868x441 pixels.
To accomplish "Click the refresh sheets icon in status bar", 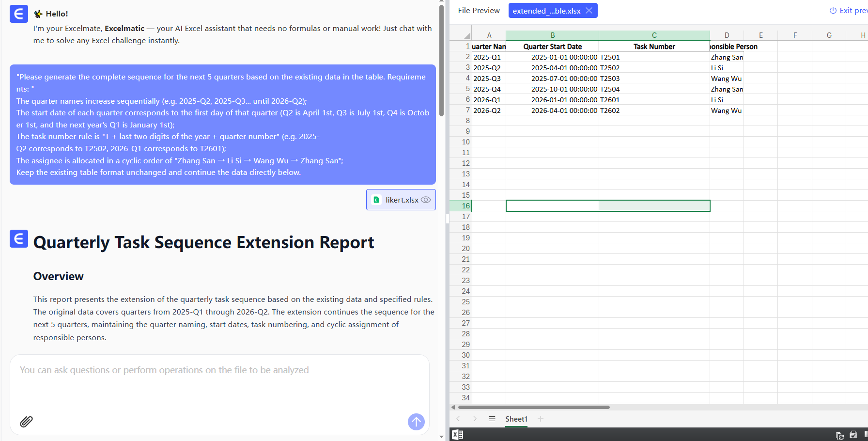I will [839, 435].
